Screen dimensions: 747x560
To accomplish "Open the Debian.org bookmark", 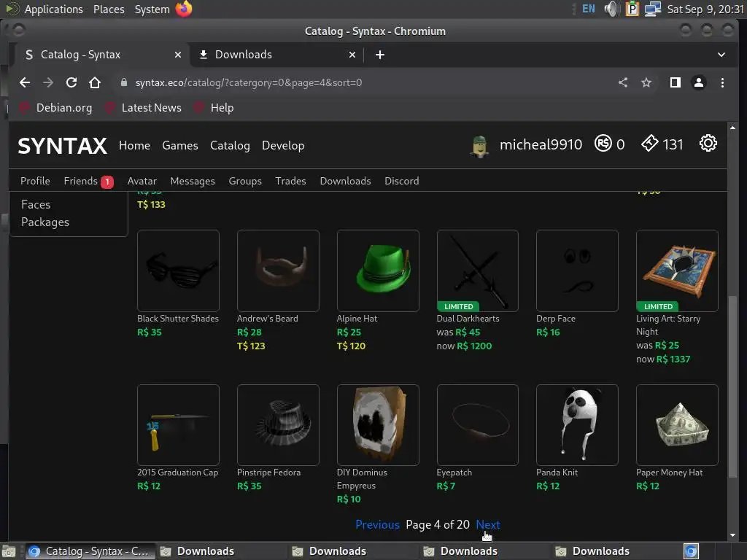I will point(55,108).
